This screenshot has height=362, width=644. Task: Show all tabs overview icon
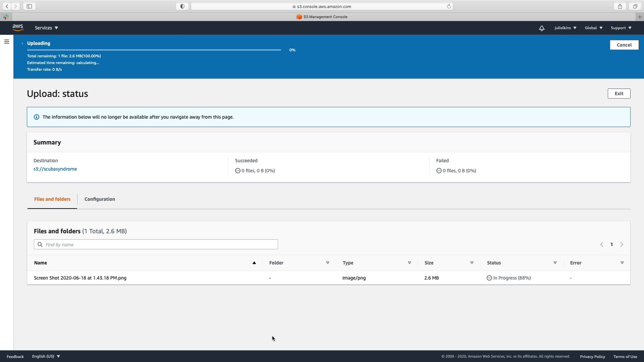635,6
